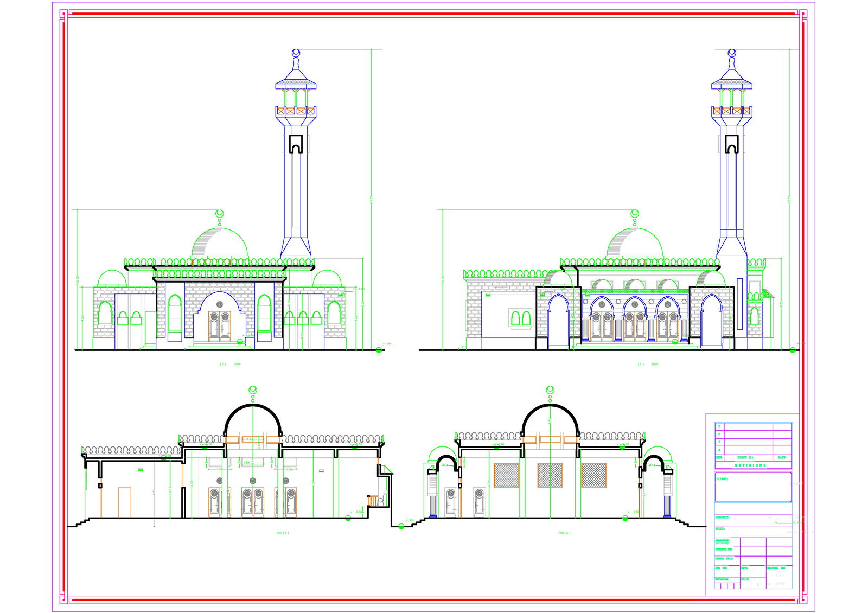
Task: Click the crescent above the bottom-right section dome
Action: point(550,390)
